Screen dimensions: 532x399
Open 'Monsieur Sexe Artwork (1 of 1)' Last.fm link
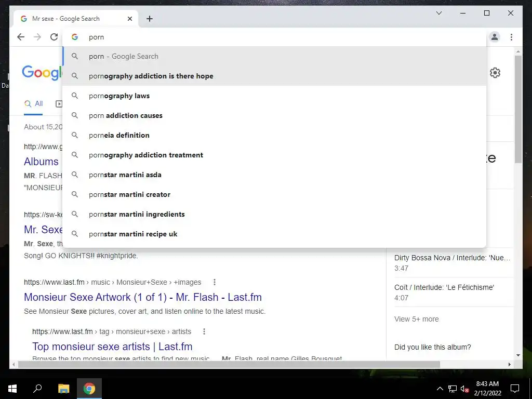point(143,297)
